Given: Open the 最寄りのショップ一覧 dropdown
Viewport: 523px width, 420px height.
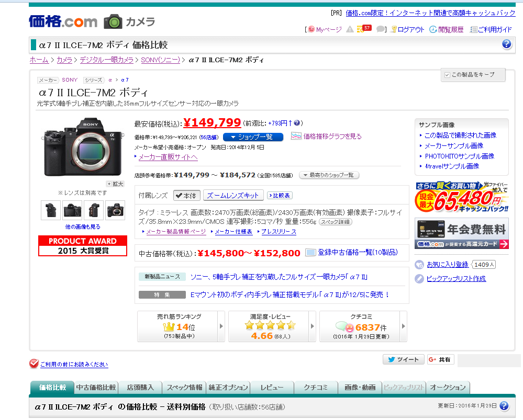Looking at the screenshot, I should click(329, 175).
